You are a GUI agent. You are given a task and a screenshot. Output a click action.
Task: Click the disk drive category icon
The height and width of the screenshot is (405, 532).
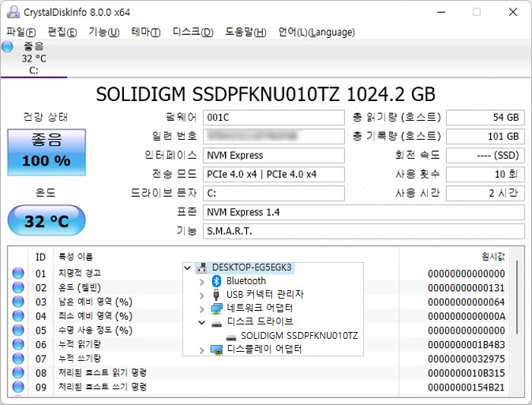point(217,324)
